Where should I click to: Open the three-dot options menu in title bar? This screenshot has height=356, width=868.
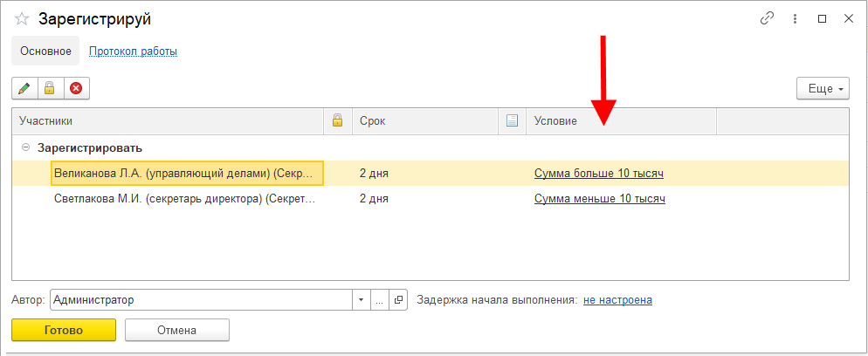pos(795,18)
